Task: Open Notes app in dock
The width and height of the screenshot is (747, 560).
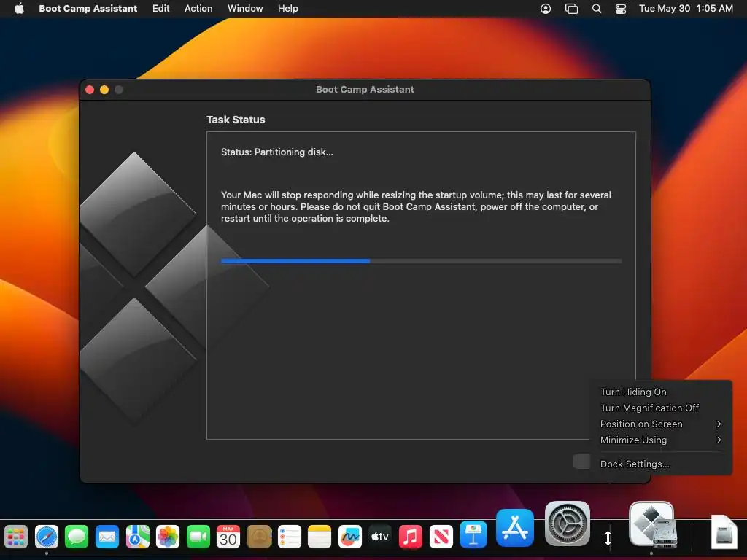Action: click(320, 537)
